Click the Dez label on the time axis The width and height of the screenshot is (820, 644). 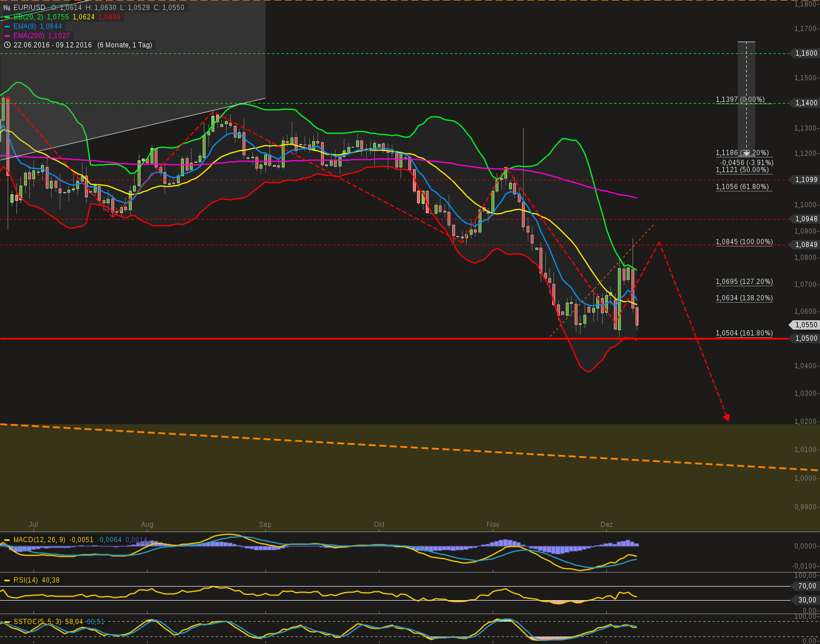coord(607,525)
